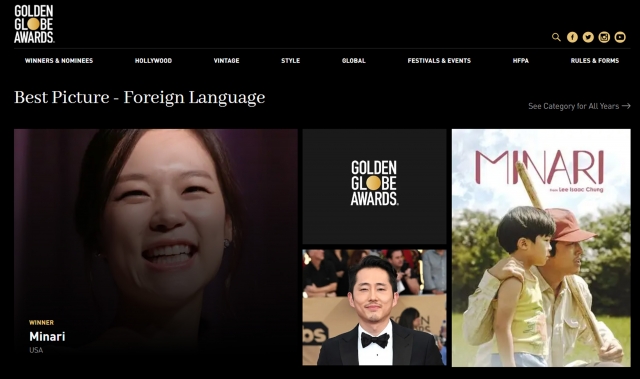
Task: Open the Minari movie poster image
Action: (x=541, y=248)
